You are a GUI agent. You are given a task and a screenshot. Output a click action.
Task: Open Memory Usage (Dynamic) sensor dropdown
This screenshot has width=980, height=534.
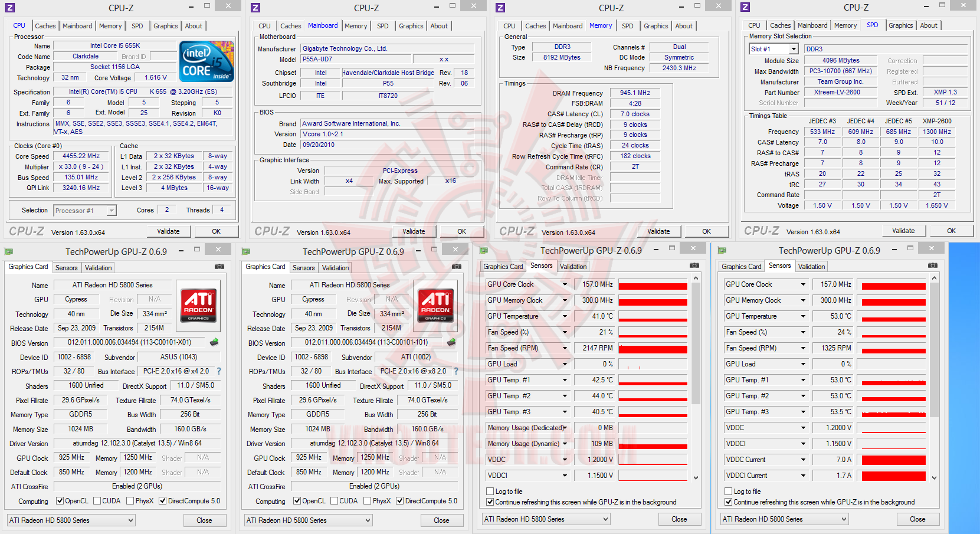tap(565, 444)
